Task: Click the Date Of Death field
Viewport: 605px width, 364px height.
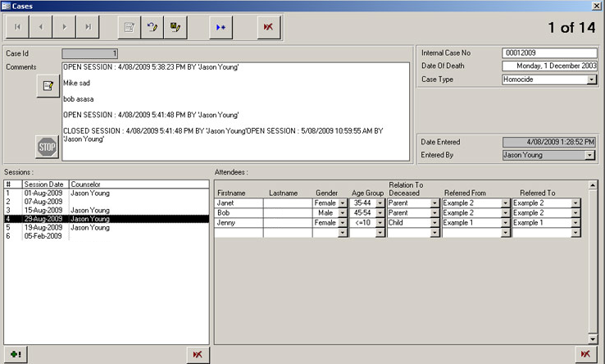Action: click(x=549, y=66)
